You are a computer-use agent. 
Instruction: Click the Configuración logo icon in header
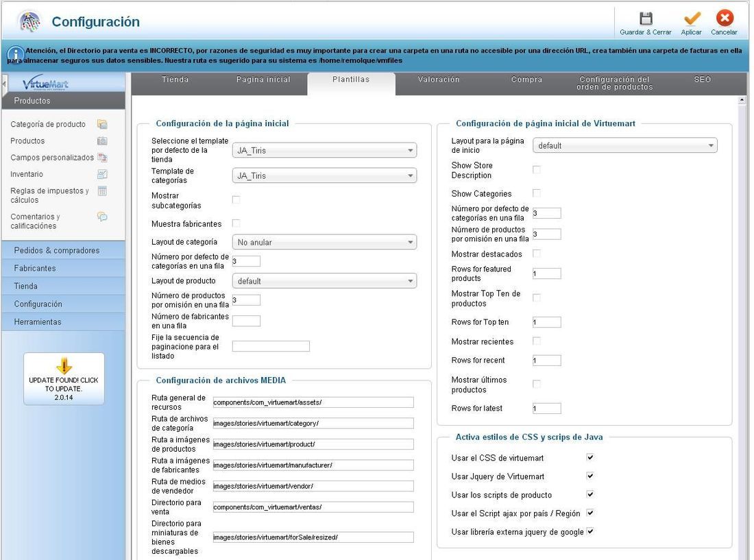[29, 21]
